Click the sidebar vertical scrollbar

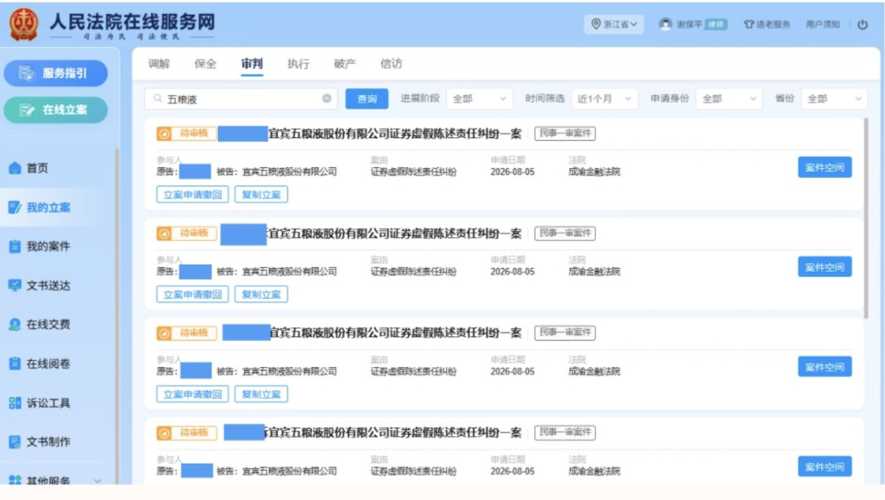coord(117,316)
